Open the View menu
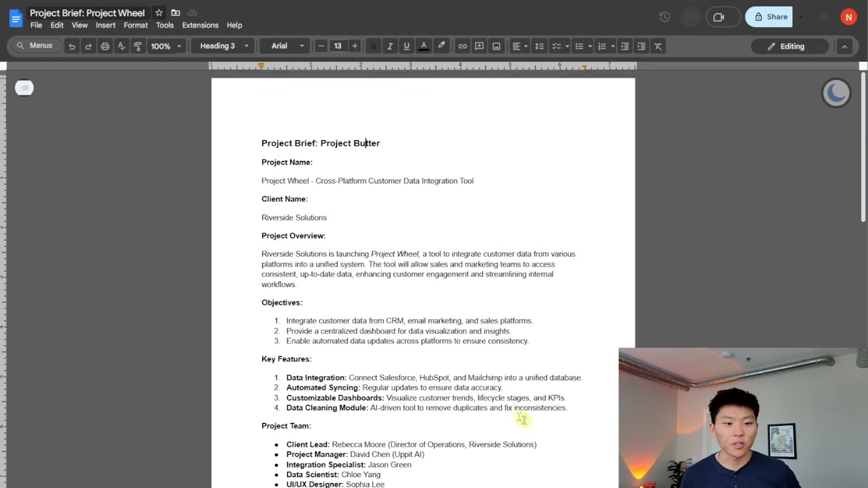This screenshot has width=868, height=488. click(x=79, y=25)
